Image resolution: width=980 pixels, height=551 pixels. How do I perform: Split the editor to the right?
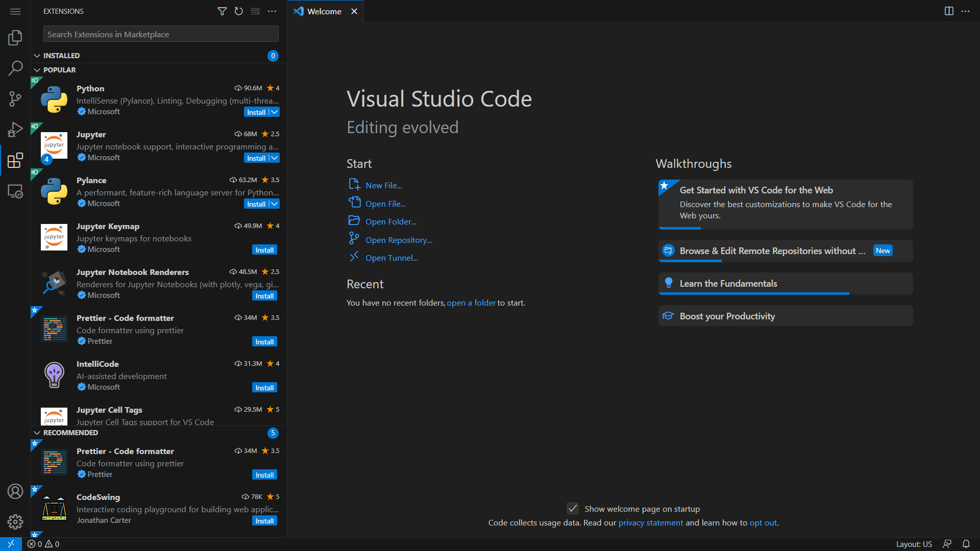pos(948,11)
